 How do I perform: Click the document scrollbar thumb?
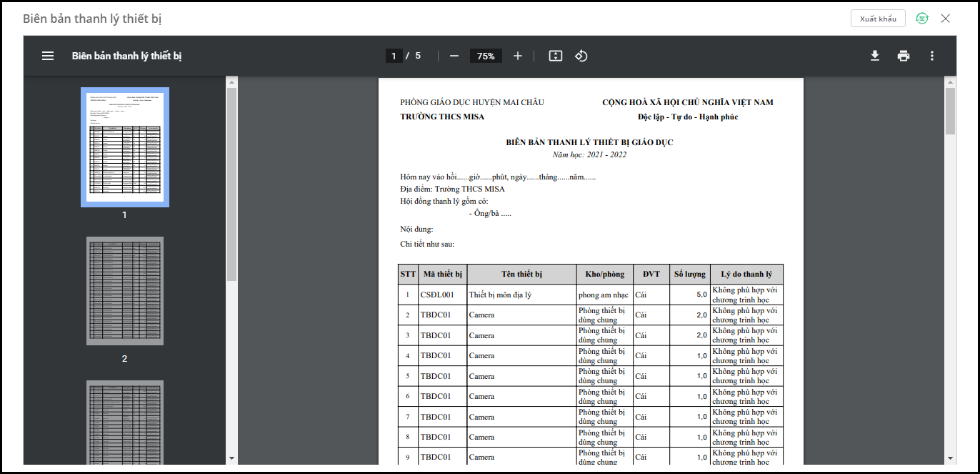[950, 112]
